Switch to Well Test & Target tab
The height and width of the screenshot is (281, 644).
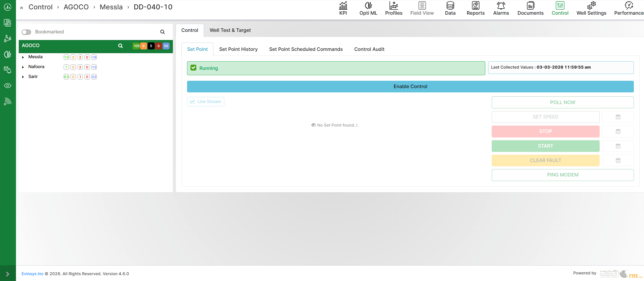click(230, 30)
